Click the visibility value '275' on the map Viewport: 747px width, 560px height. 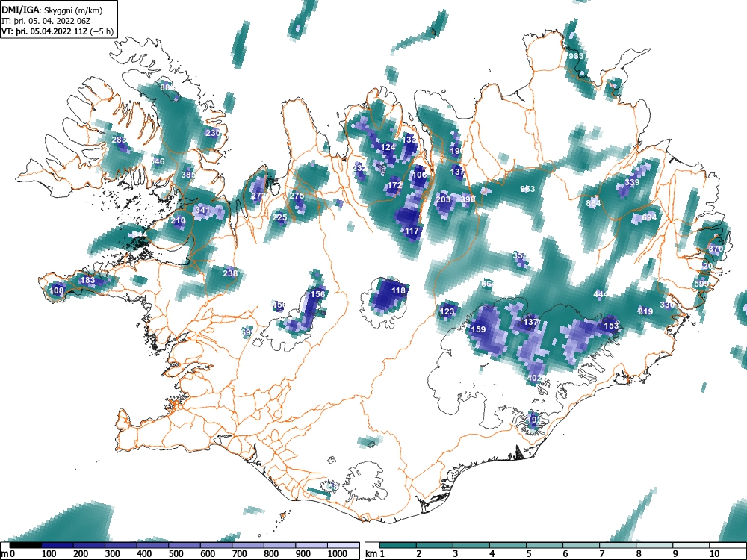(297, 196)
